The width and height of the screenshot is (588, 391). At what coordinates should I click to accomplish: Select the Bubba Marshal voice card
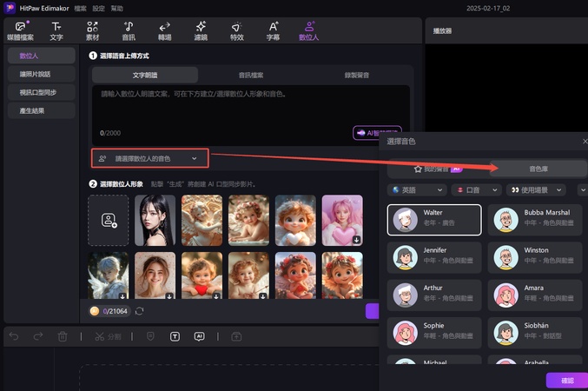[x=535, y=220]
